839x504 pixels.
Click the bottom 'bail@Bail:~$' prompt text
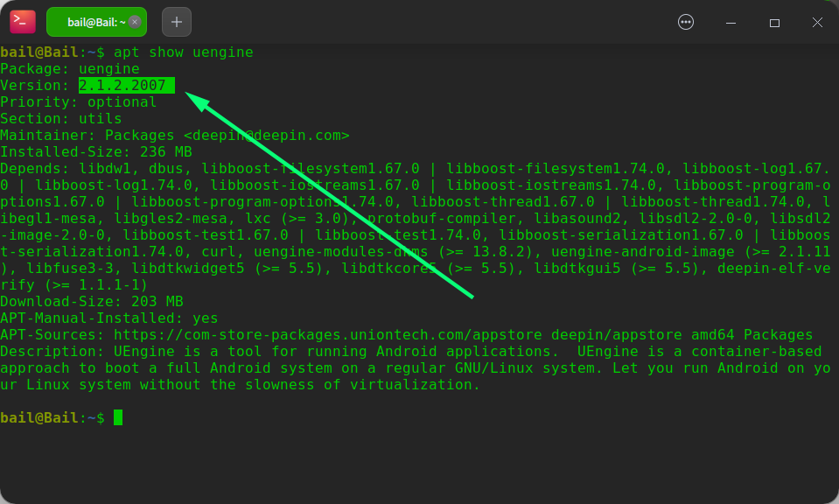coord(52,418)
